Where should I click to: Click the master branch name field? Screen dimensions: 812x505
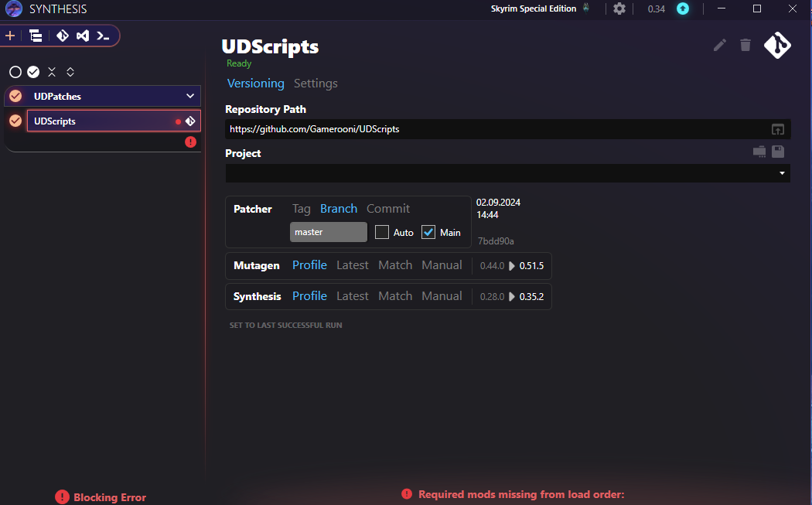click(329, 232)
